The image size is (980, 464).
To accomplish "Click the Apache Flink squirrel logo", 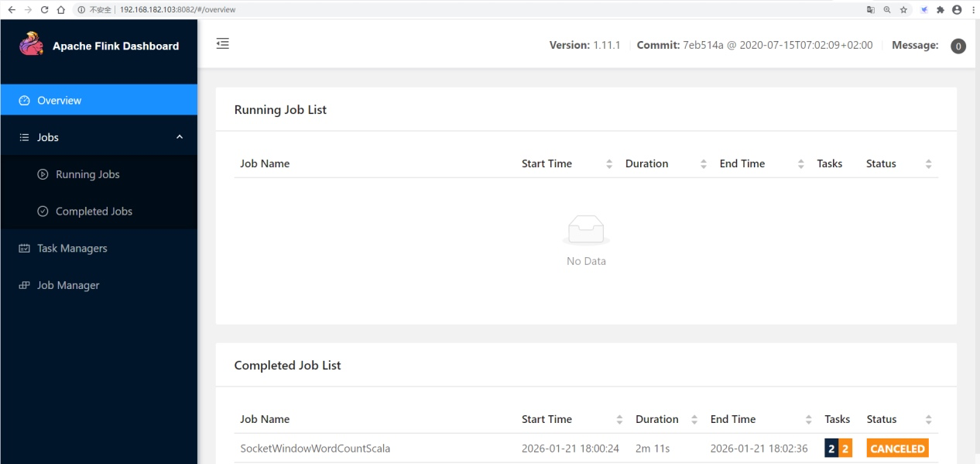I will (32, 44).
